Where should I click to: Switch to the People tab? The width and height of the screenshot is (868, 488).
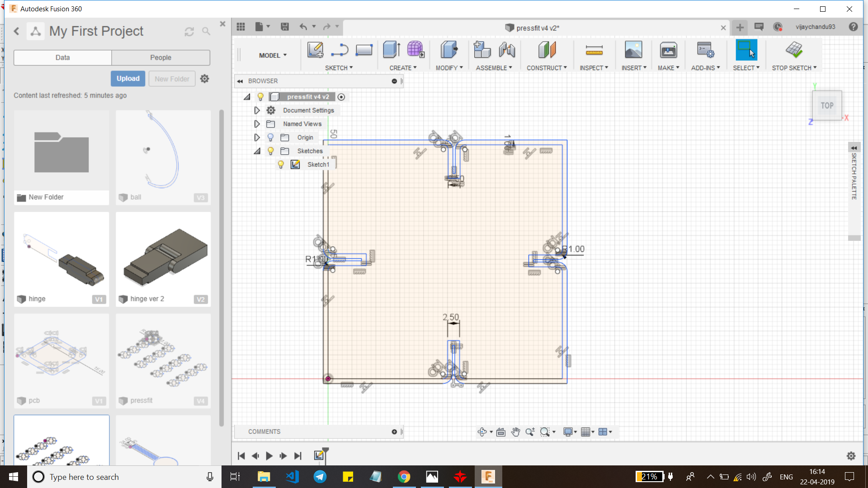[x=160, y=57]
